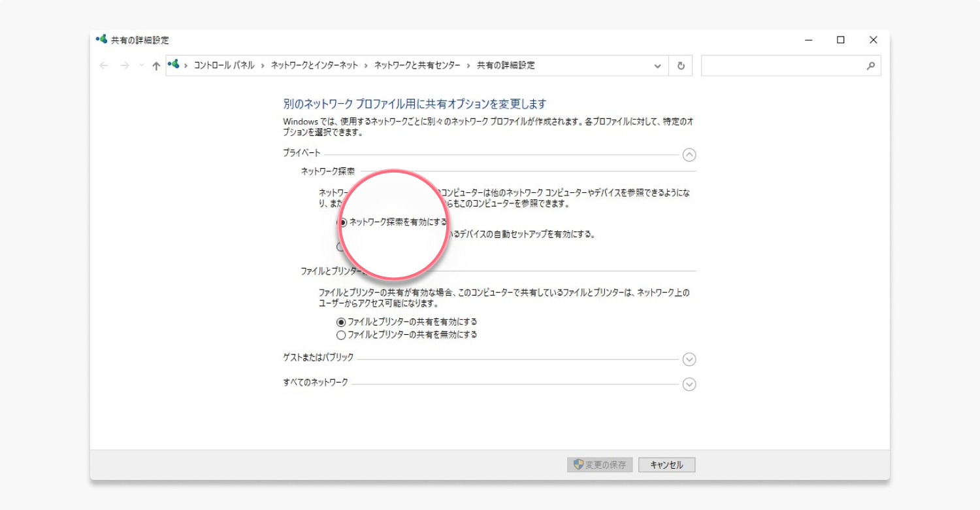
Task: Navigate to コントロール パネル breadcrumb
Action: [224, 65]
